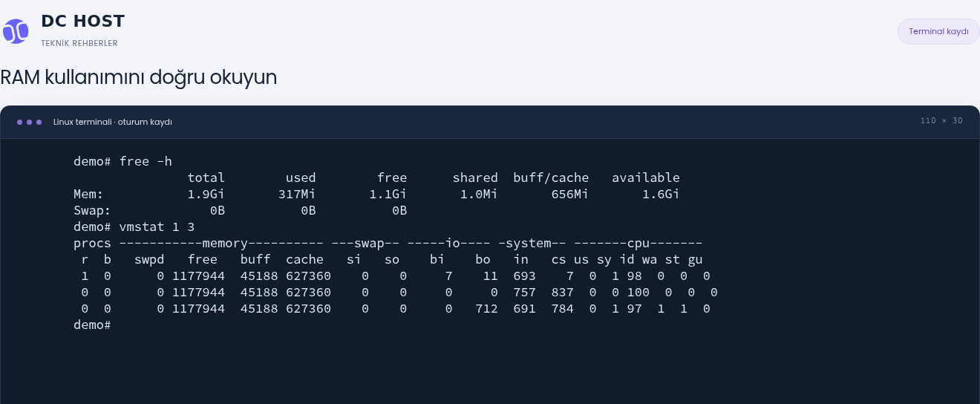The width and height of the screenshot is (980, 404).
Task: Click the 'bo' value 712 in vmstat
Action: coord(486,308)
